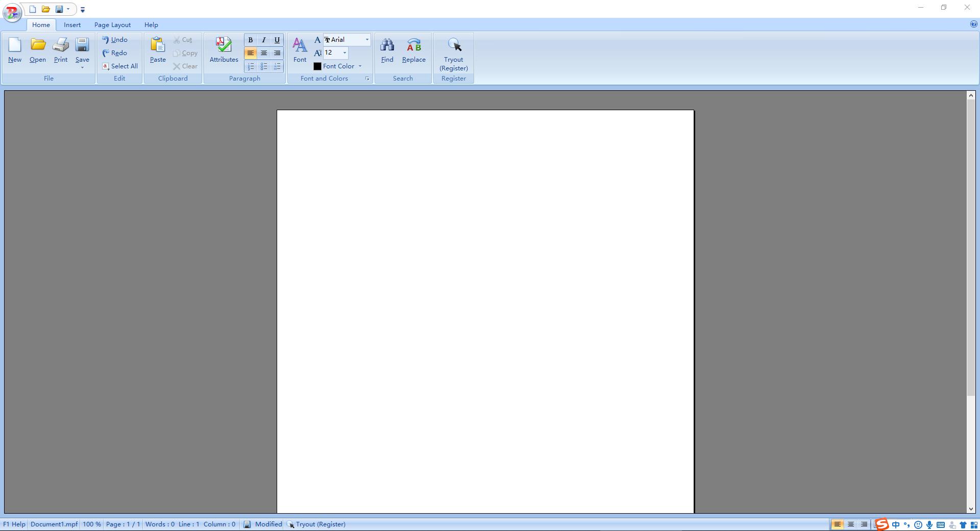Switch to the Insert tab

click(72, 24)
